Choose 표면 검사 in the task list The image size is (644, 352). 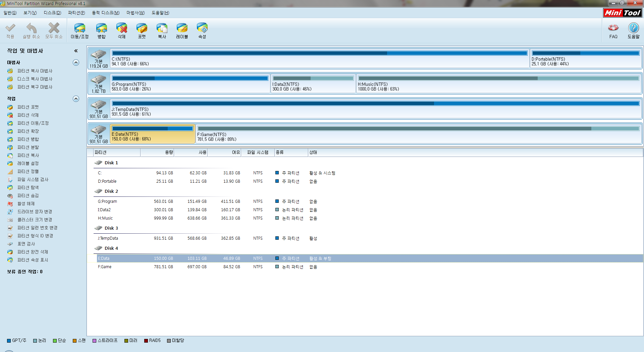[x=26, y=244]
